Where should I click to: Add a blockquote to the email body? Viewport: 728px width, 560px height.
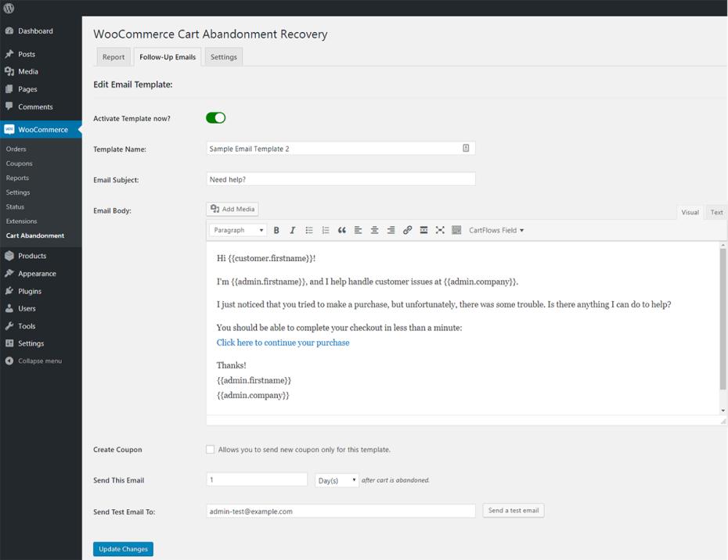coord(342,231)
